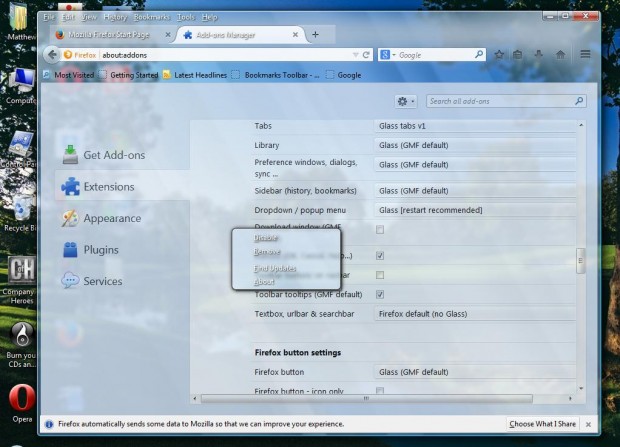Open the bookmarks list icon

(518, 55)
